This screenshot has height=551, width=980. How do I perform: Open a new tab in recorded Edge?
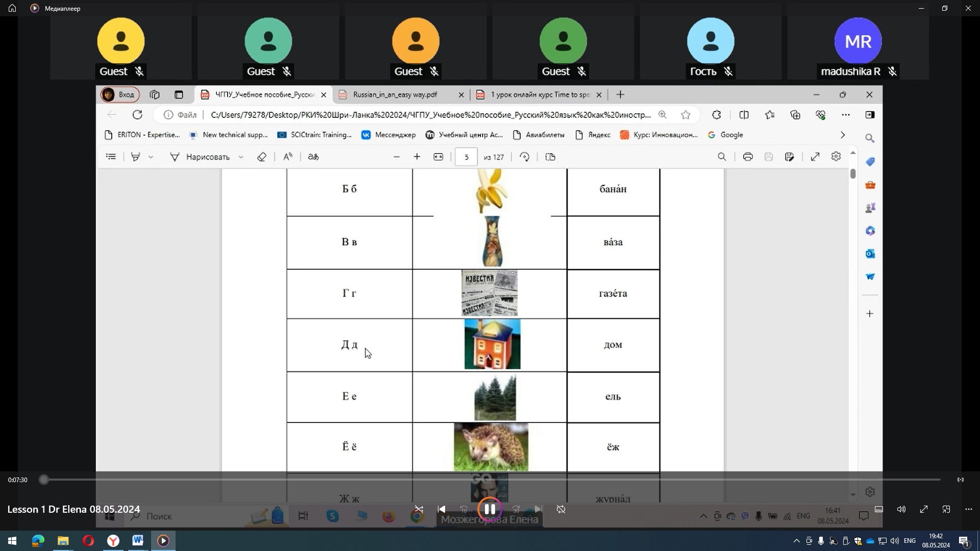coord(620,94)
